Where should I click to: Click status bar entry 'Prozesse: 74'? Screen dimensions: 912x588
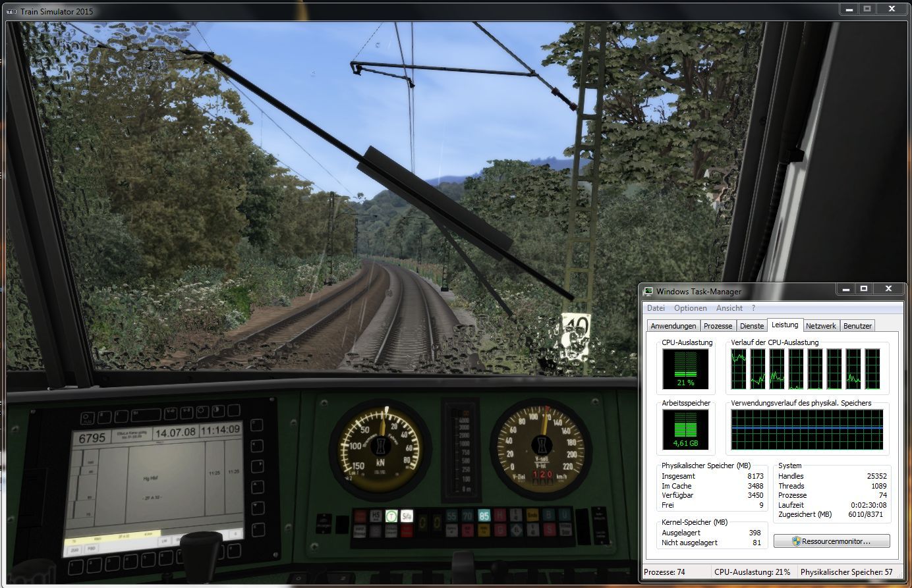click(x=664, y=572)
